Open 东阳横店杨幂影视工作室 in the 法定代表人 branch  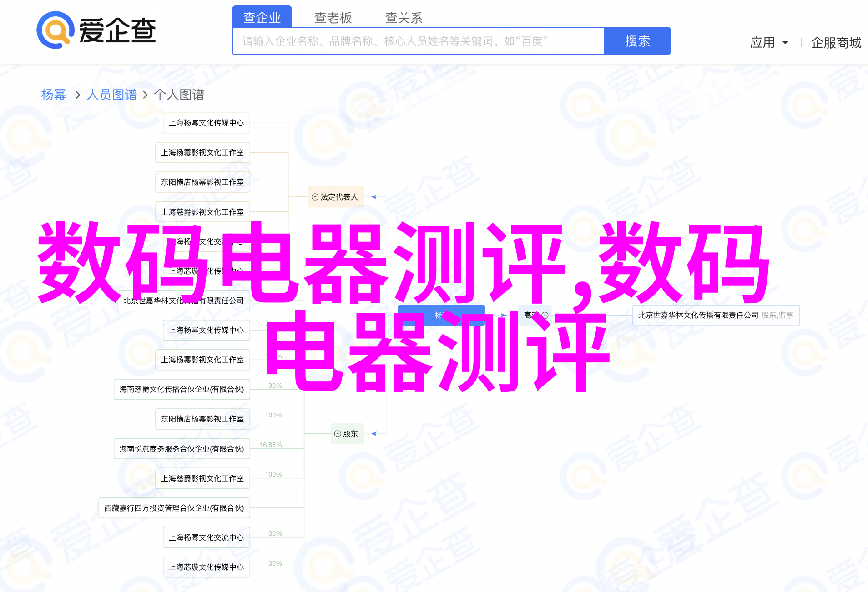tap(203, 182)
